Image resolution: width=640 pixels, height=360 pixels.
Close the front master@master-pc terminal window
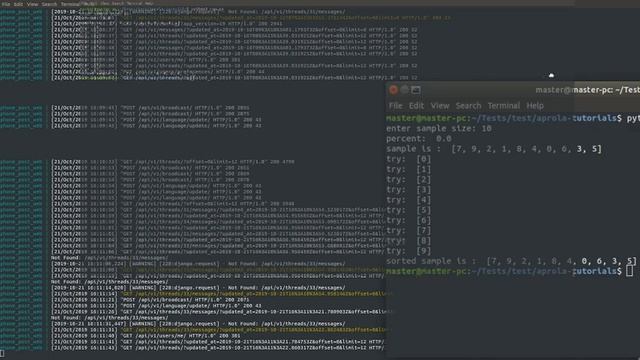(393, 90)
